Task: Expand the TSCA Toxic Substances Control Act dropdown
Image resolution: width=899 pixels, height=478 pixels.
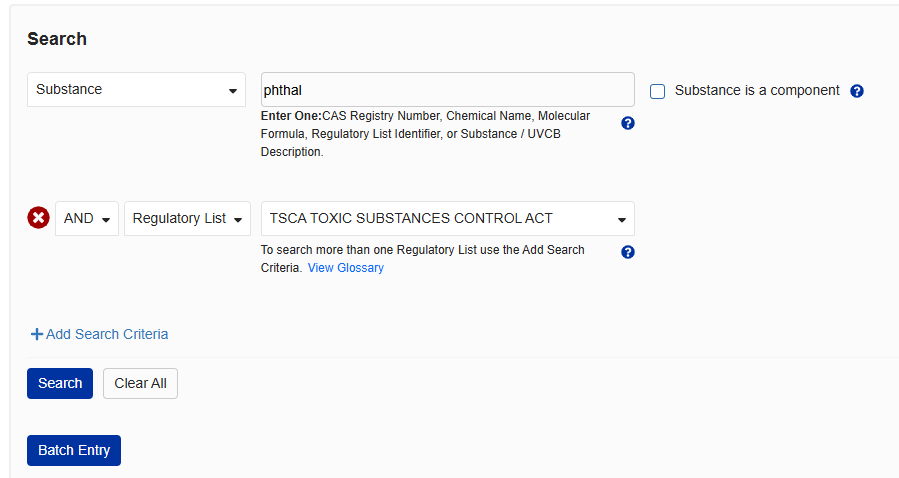Action: pos(447,219)
